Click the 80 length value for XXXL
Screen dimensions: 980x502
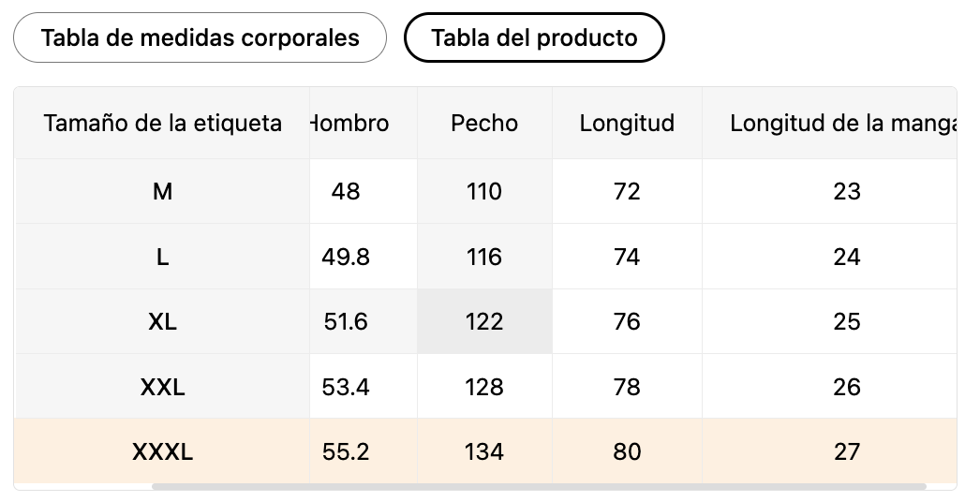click(627, 451)
